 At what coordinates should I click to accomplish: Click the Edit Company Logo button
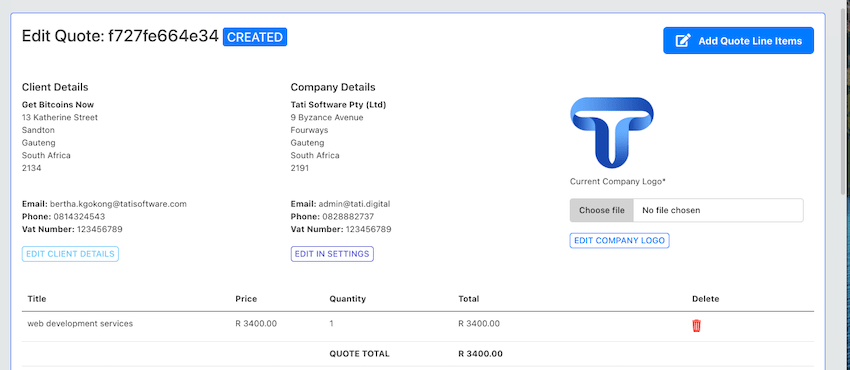coord(620,241)
